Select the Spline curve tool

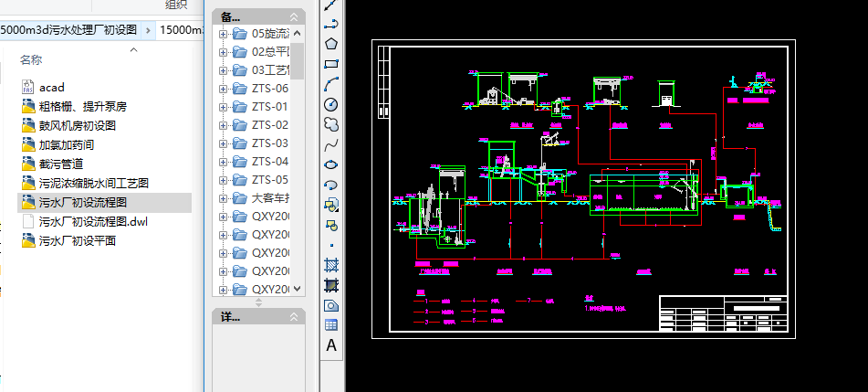(331, 144)
